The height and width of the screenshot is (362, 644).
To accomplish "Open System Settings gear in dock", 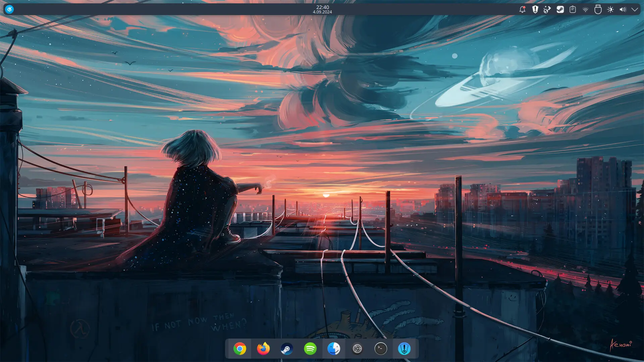I will [x=357, y=349].
